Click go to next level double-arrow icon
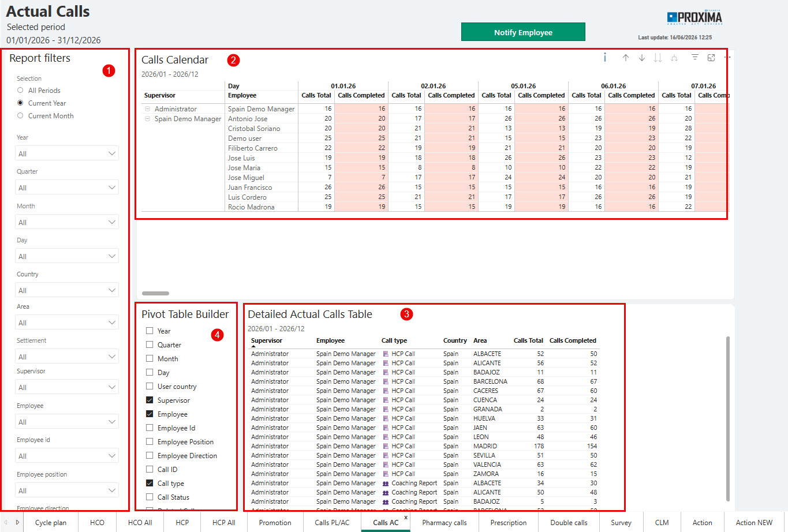 [658, 58]
